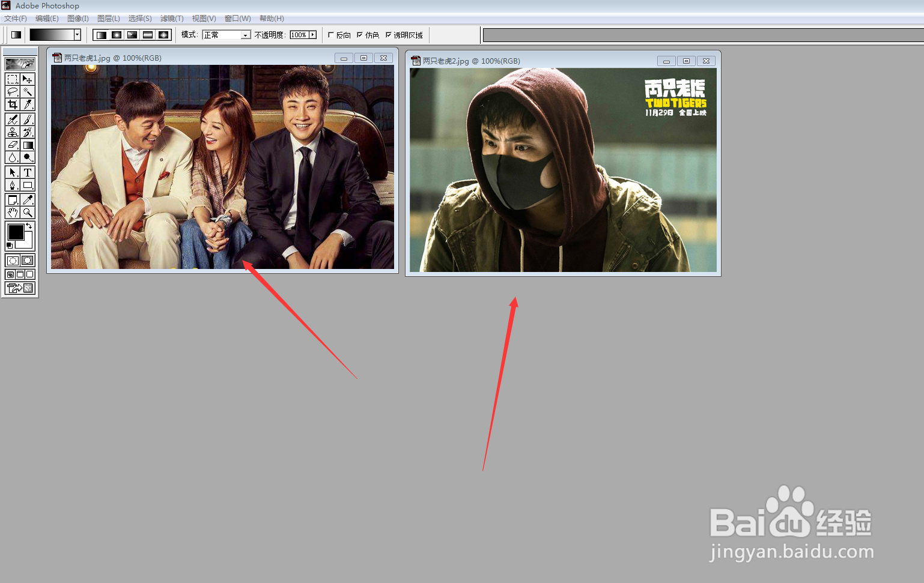Open the 滤镜(T) menu
Image resolution: width=924 pixels, height=583 pixels.
[172, 19]
